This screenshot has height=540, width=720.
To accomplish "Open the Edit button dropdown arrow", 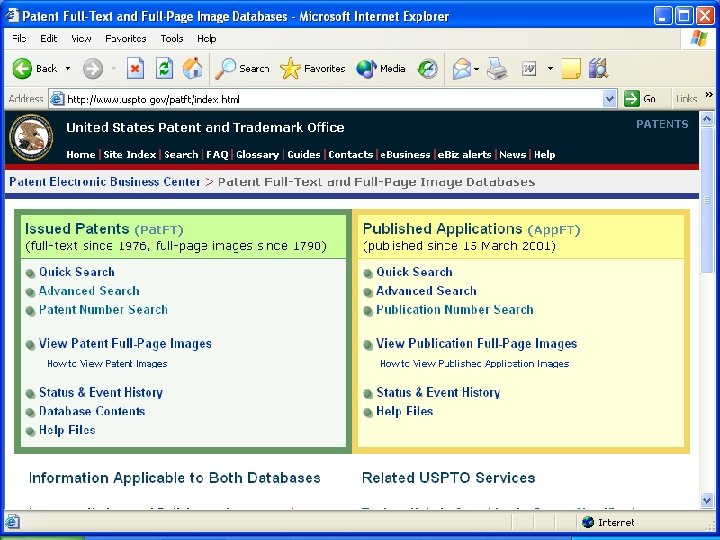I will (x=550, y=69).
